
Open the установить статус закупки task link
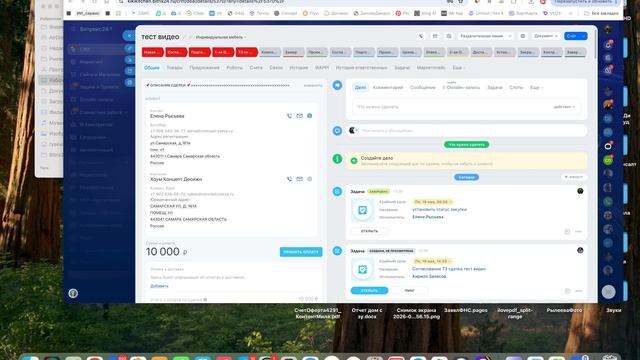pos(440,209)
